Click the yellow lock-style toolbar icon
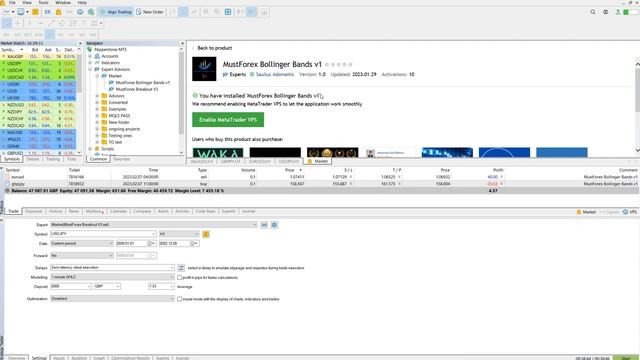Image resolution: width=640 pixels, height=360 pixels. [58, 12]
